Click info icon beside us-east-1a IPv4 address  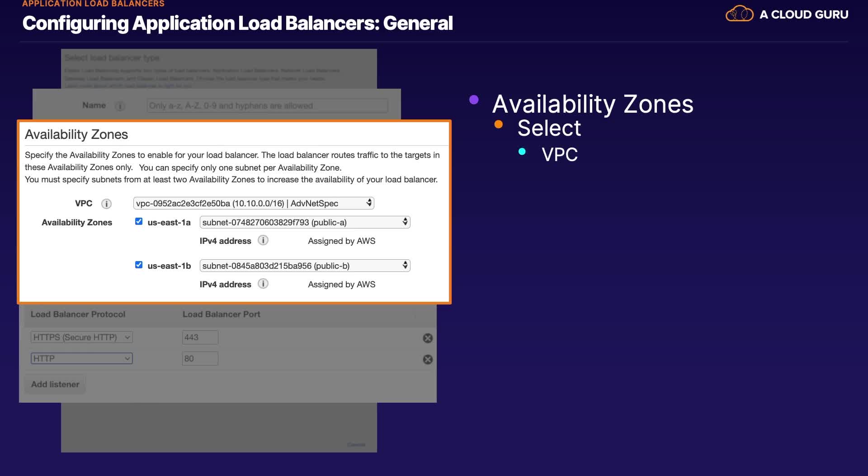tap(263, 240)
